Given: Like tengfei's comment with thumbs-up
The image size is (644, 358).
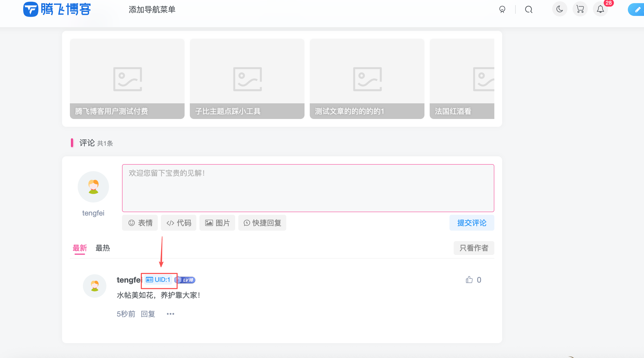Looking at the screenshot, I should [469, 279].
